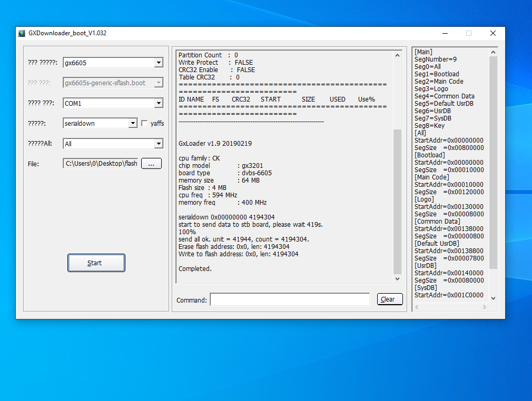Click 'Flash size : 4 MB' log line
Image resolution: width=532 pixels, height=401 pixels.
point(203,188)
